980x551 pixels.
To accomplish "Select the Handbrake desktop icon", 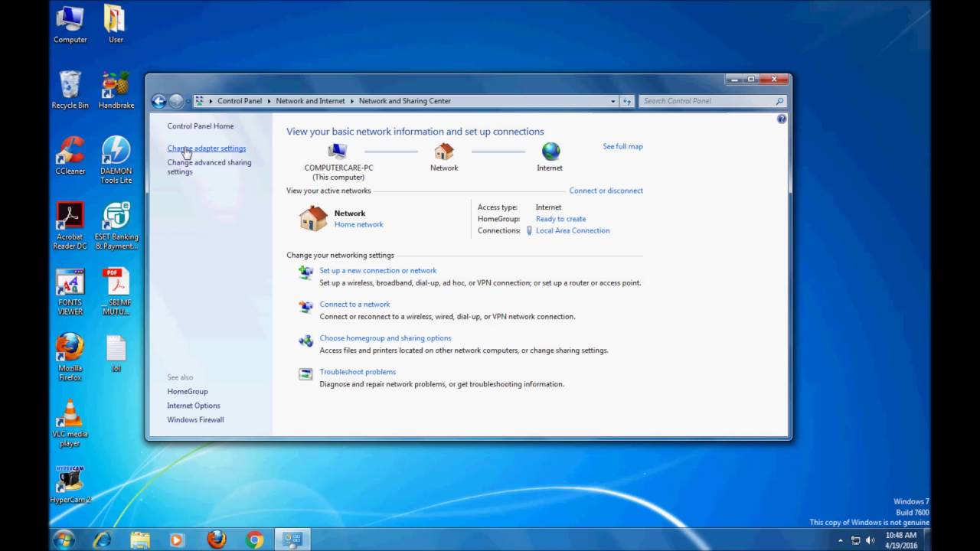I will click(x=116, y=90).
